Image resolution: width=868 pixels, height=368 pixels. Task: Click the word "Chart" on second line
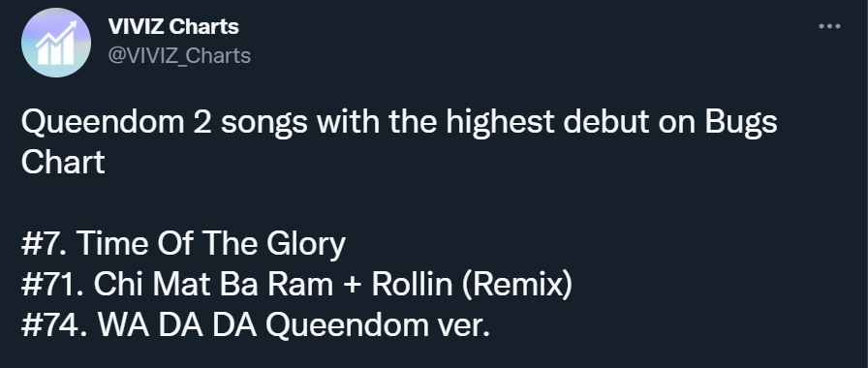[63, 162]
